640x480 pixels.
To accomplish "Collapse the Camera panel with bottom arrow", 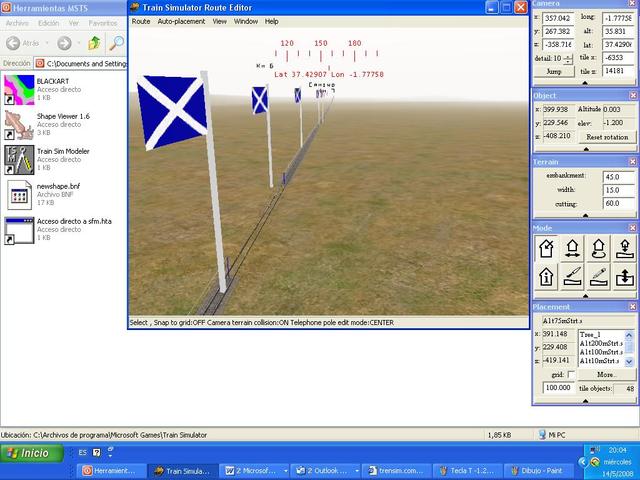I will tap(585, 84).
